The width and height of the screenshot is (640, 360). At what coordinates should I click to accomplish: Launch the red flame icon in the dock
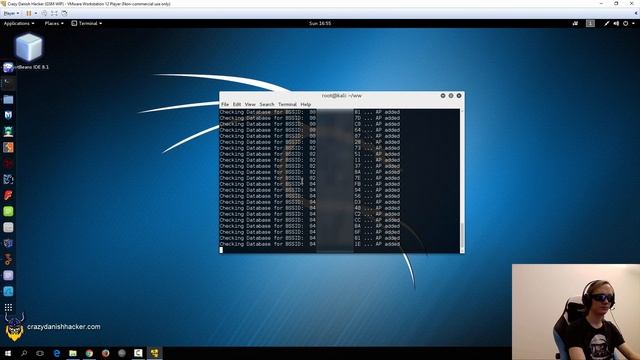pyautogui.click(x=8, y=195)
